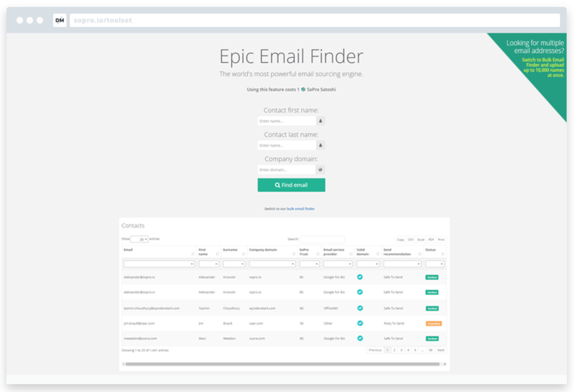Click the Print button above the table
Image resolution: width=574 pixels, height=392 pixels.
click(x=441, y=240)
